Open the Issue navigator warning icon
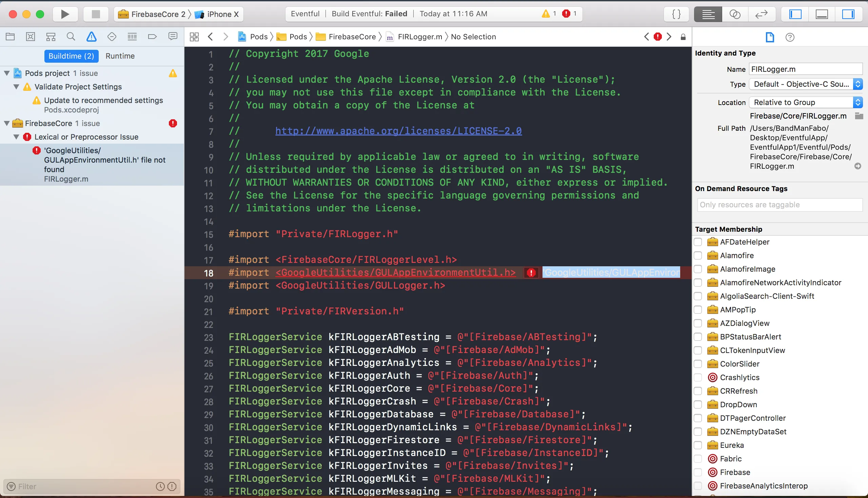 pyautogui.click(x=92, y=37)
